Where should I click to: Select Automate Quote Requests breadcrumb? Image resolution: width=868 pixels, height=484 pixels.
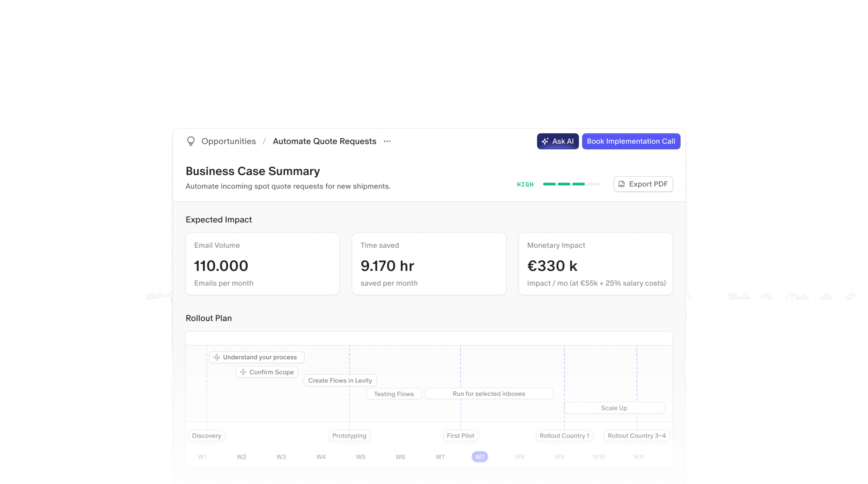pyautogui.click(x=325, y=141)
